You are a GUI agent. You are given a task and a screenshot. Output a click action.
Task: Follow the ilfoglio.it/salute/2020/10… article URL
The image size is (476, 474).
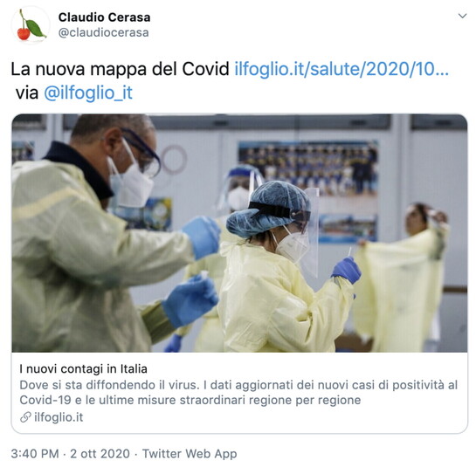coord(341,69)
